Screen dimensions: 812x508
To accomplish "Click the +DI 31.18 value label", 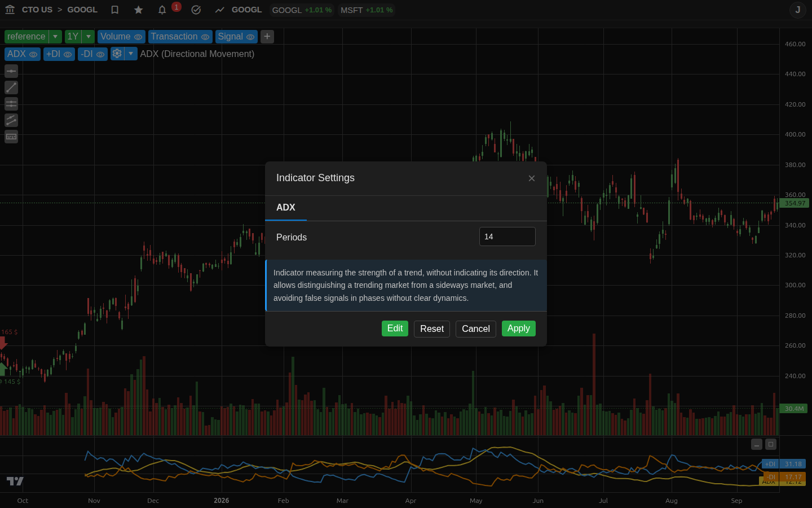I will point(784,464).
